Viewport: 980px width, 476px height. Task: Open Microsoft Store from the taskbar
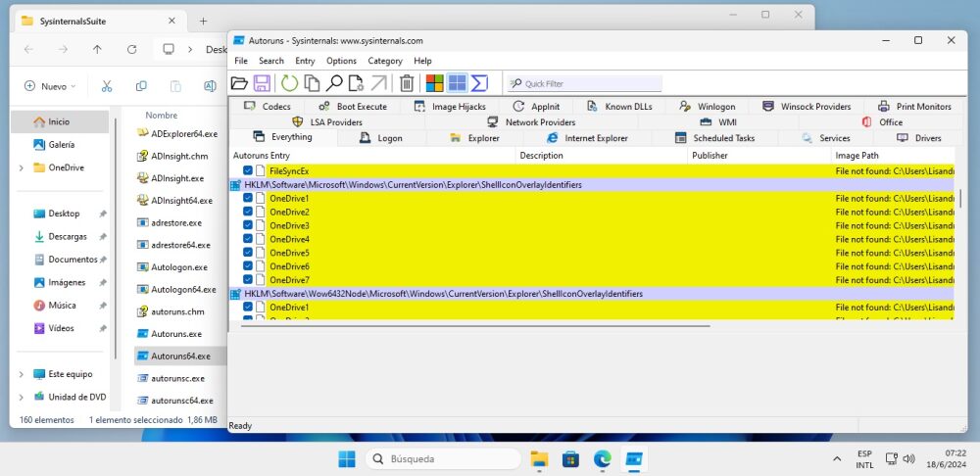click(570, 459)
